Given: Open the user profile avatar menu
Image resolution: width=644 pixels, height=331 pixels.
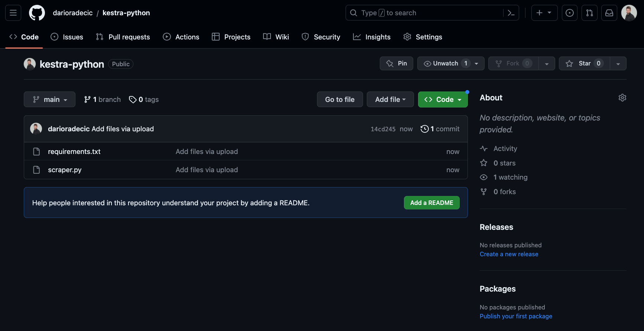Looking at the screenshot, I should [x=629, y=13].
